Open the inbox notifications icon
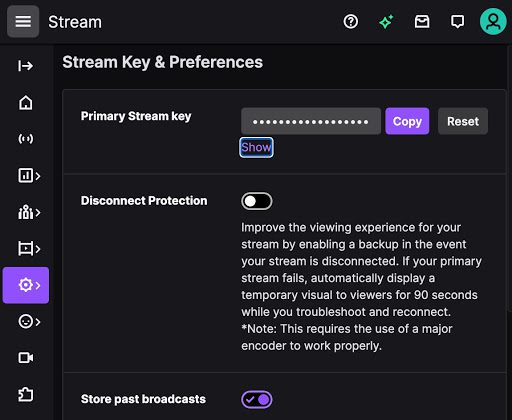Screen dimensions: 512x420 422,22
